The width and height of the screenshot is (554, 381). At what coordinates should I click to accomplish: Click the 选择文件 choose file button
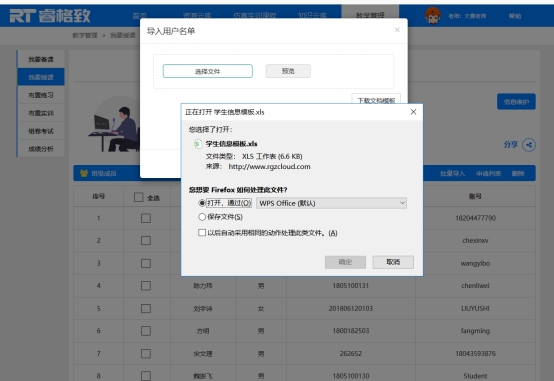pos(208,71)
